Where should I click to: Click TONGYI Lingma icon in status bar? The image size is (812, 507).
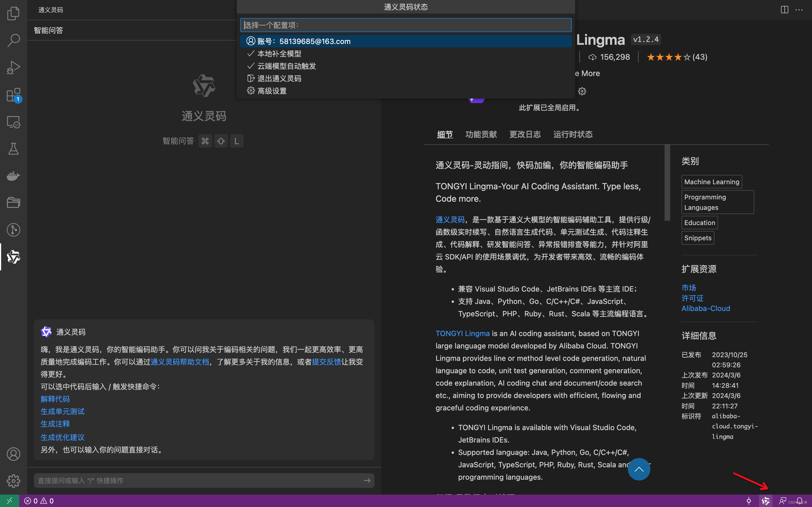coord(765,501)
